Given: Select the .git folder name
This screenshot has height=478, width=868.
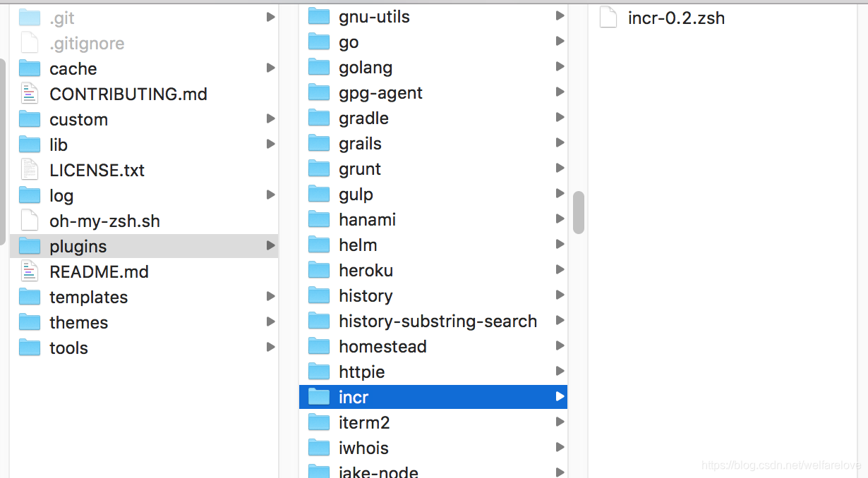Looking at the screenshot, I should click(x=62, y=18).
